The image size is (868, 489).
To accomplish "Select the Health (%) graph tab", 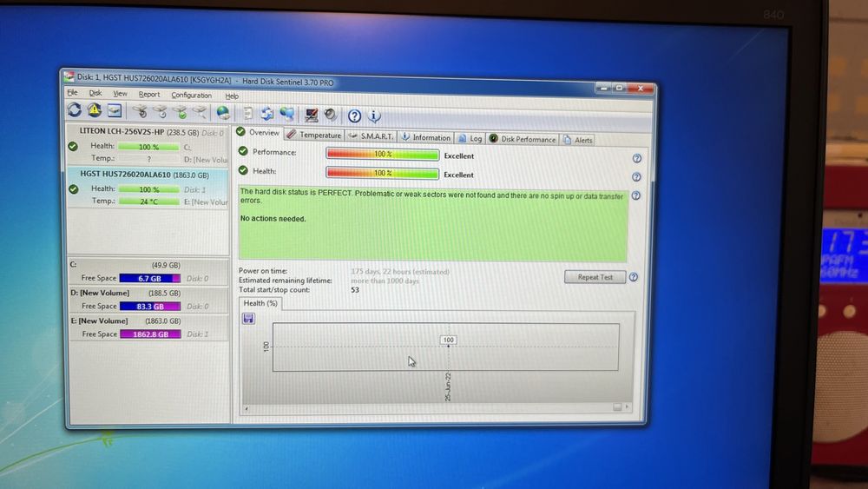I will (260, 303).
